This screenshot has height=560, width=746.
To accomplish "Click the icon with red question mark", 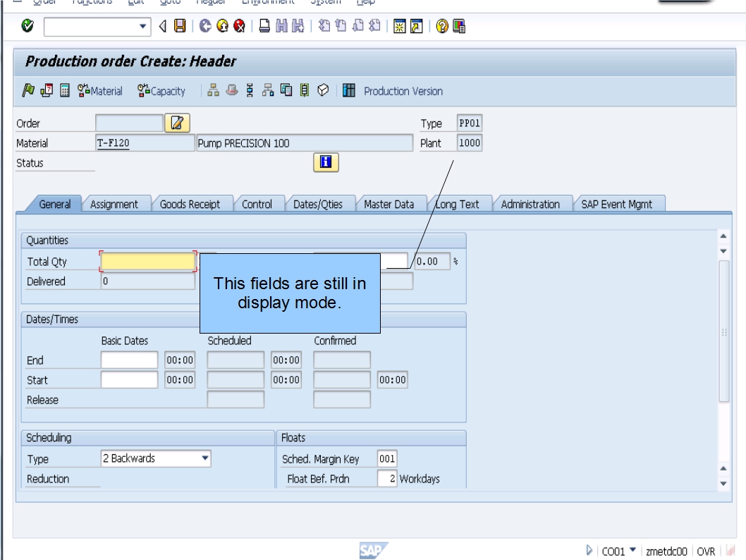I will click(47, 90).
